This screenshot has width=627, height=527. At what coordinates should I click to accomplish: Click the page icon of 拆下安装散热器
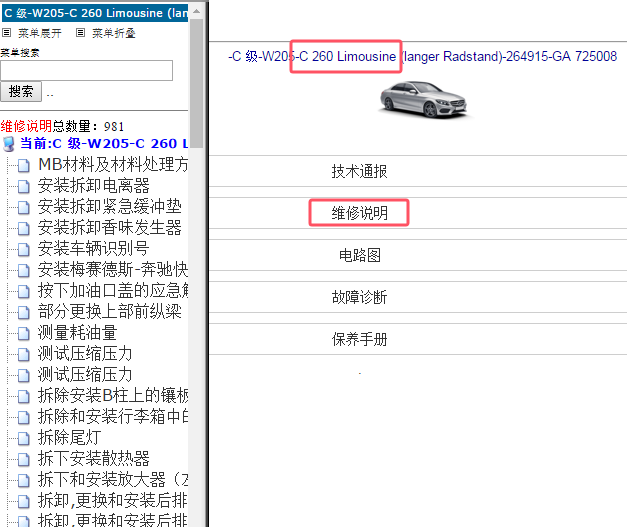(x=24, y=459)
